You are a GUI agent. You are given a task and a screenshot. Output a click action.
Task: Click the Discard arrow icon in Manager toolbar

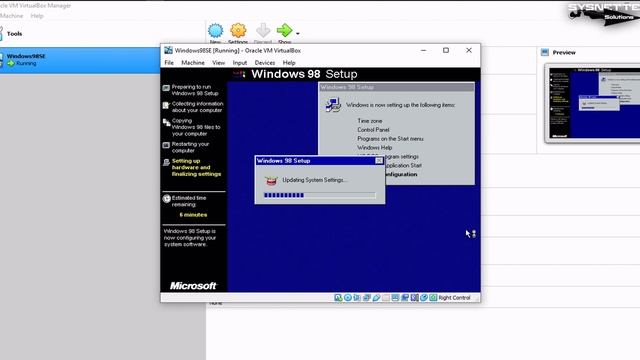[263, 31]
